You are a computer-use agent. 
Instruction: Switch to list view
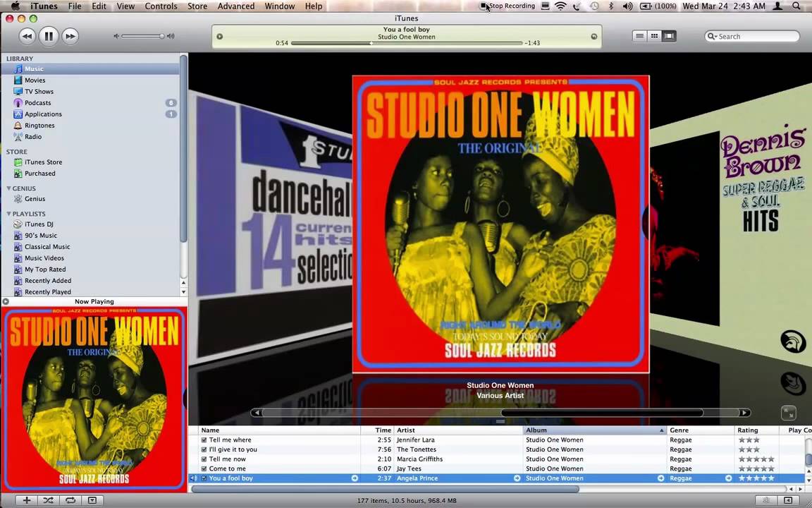(x=639, y=36)
